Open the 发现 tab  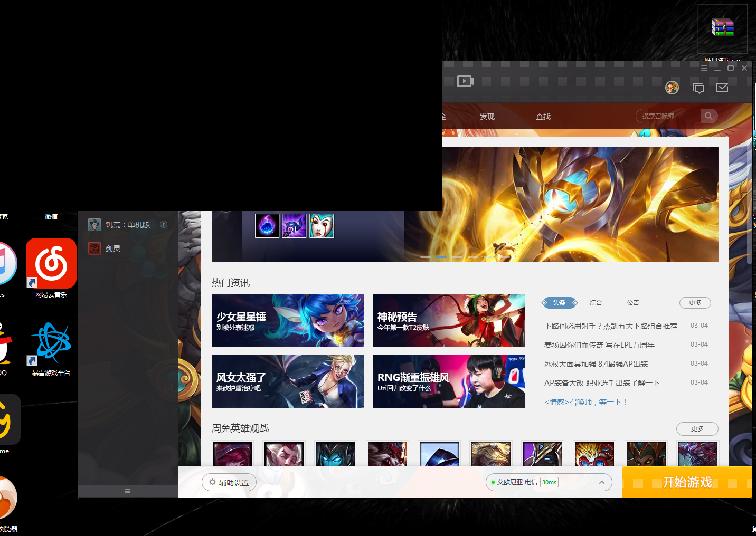[x=487, y=117]
